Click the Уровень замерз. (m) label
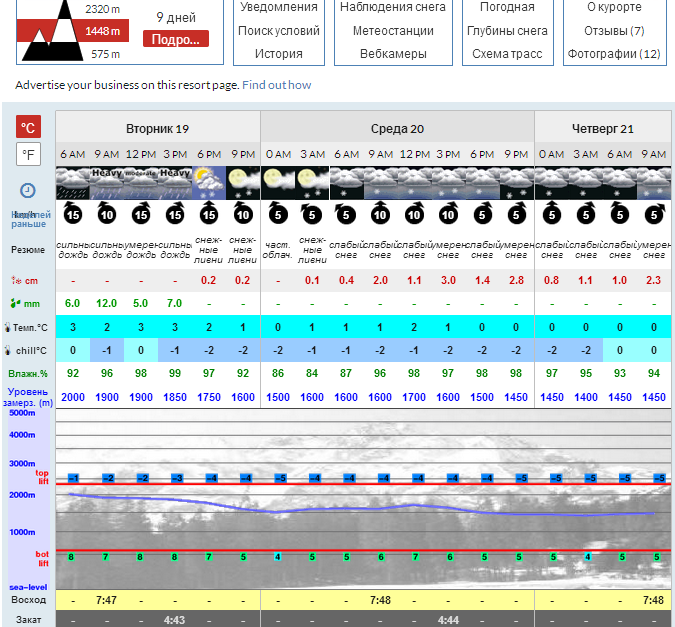Image resolution: width=675 pixels, height=627 pixels. 28,397
